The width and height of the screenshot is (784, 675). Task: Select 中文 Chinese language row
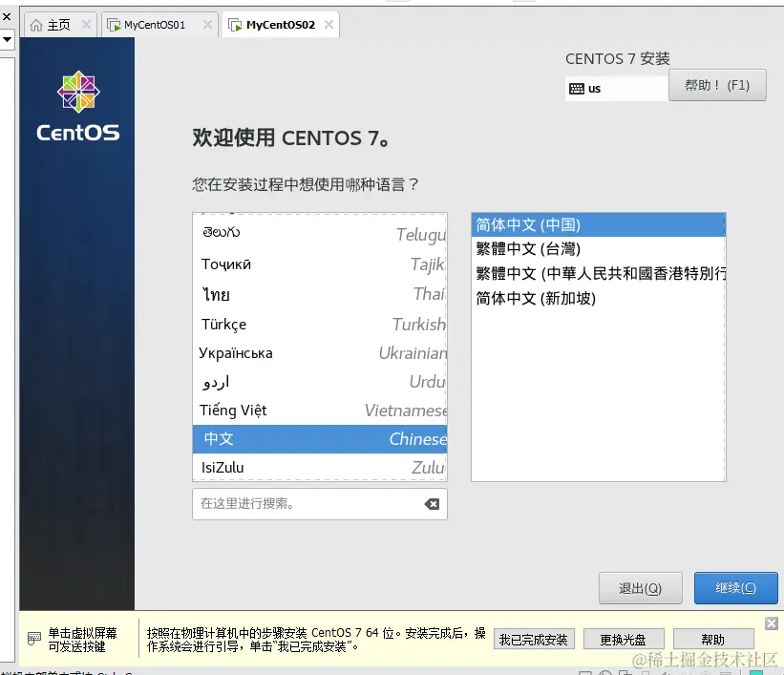[320, 439]
